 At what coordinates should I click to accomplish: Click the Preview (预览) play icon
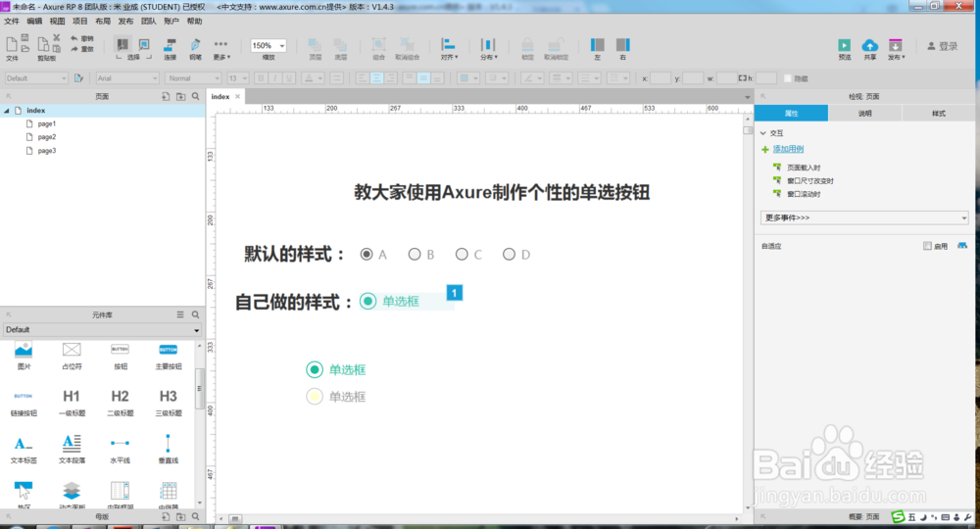pyautogui.click(x=845, y=45)
